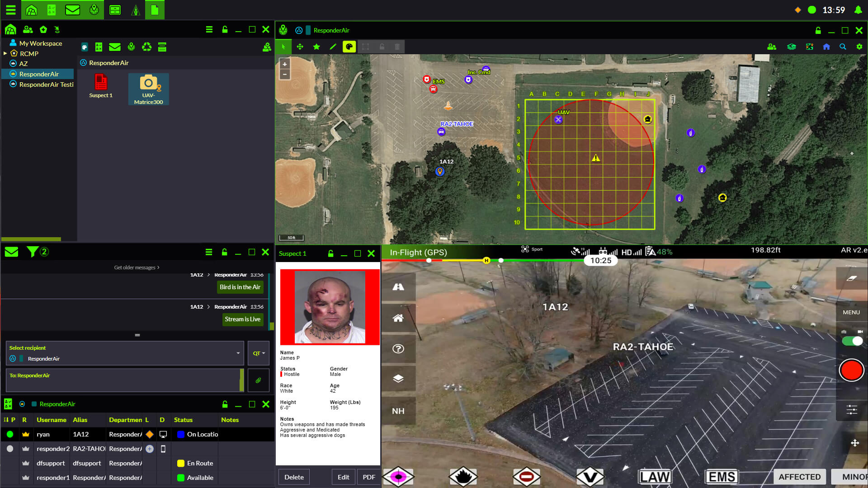This screenshot has width=868, height=488.
Task: Open the QT quick text dropdown
Action: (259, 353)
